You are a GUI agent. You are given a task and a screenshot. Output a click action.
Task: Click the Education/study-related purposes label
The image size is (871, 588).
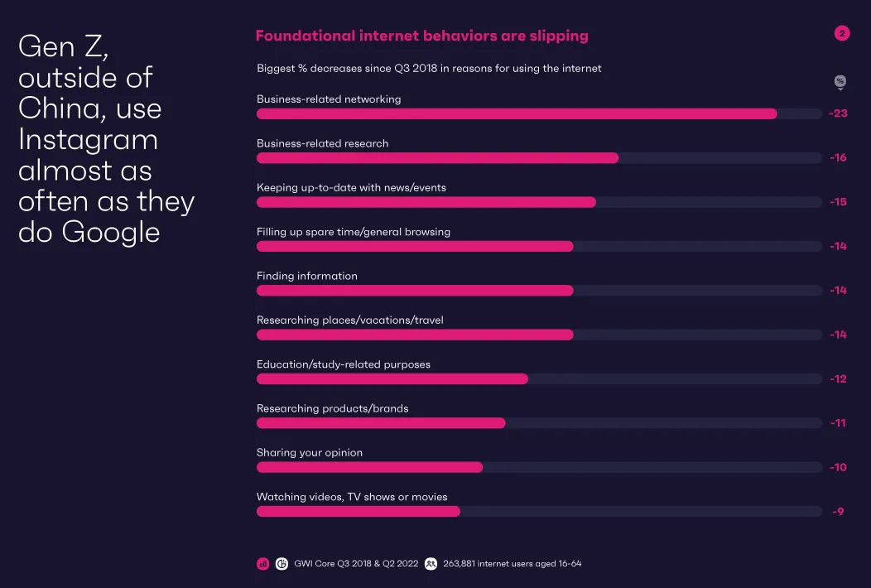coord(344,364)
